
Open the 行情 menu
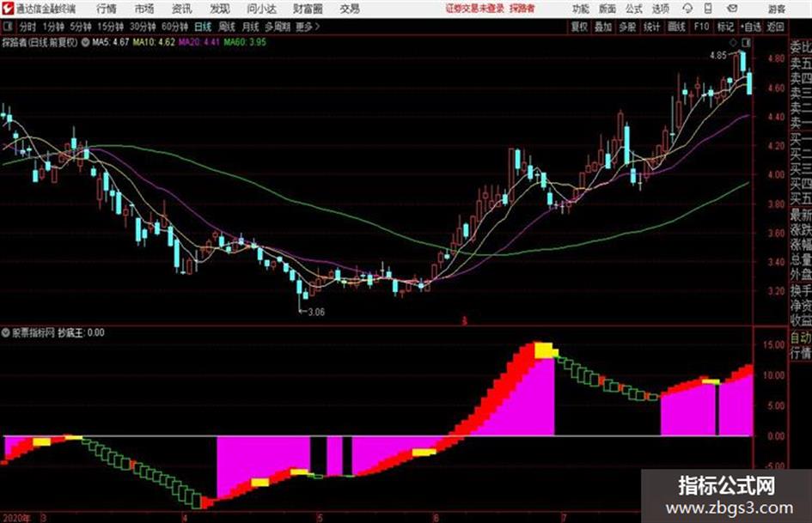[x=107, y=9]
